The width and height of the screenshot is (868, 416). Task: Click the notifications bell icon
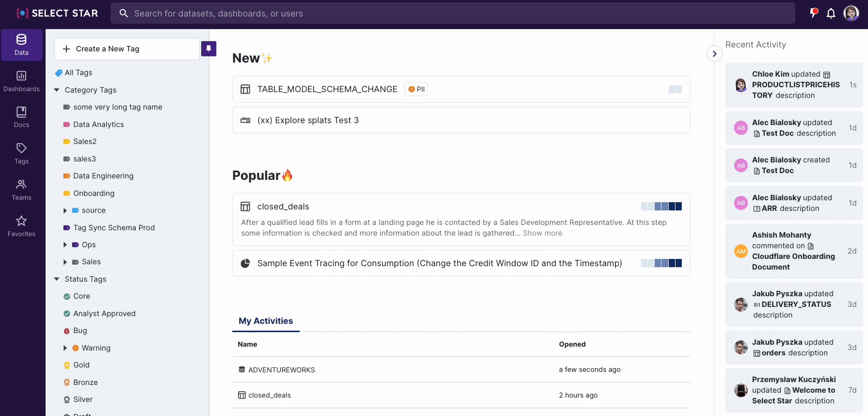click(x=831, y=13)
